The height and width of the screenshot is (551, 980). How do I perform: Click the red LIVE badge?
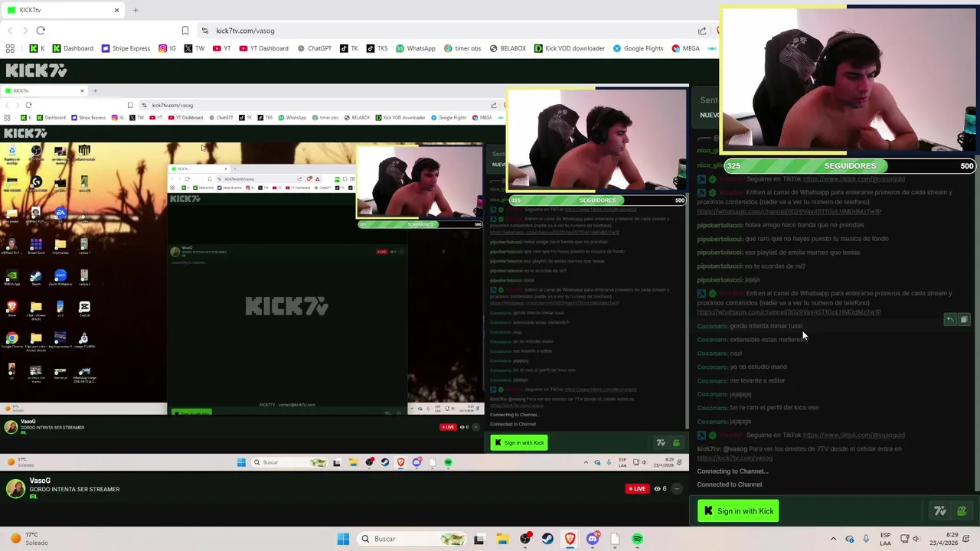click(636, 488)
